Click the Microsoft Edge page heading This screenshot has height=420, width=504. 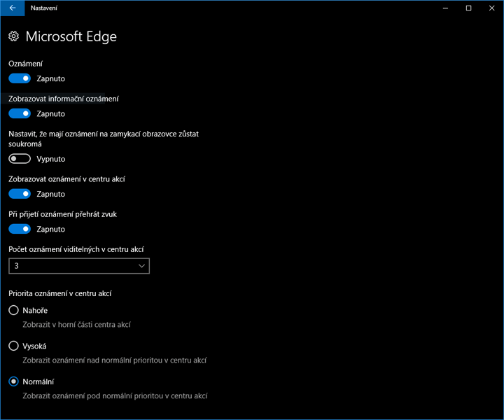click(x=71, y=36)
